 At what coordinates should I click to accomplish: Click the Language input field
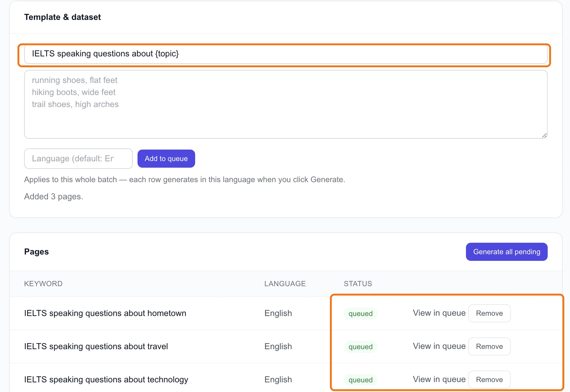coord(78,159)
